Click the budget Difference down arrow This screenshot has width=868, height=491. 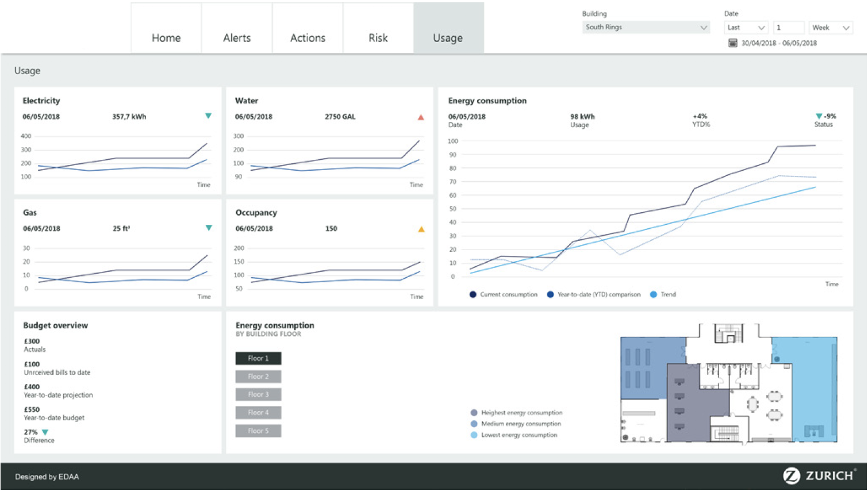(x=45, y=432)
